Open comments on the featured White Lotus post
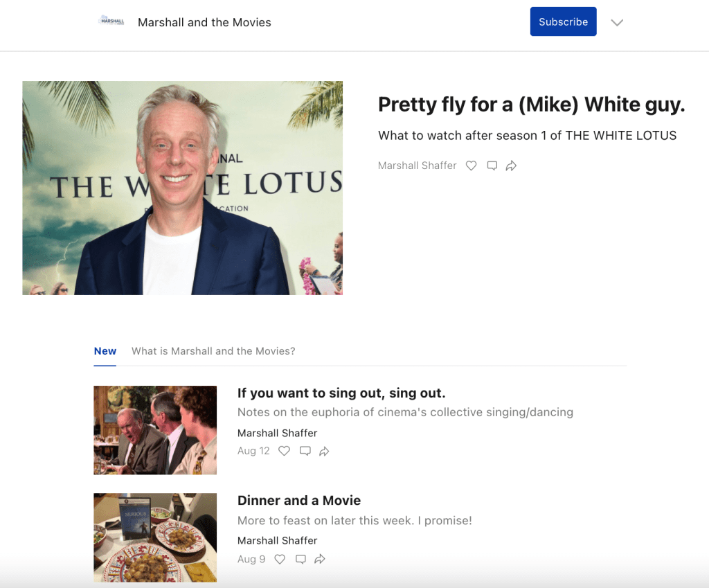Image resolution: width=709 pixels, height=588 pixels. pyautogui.click(x=492, y=166)
